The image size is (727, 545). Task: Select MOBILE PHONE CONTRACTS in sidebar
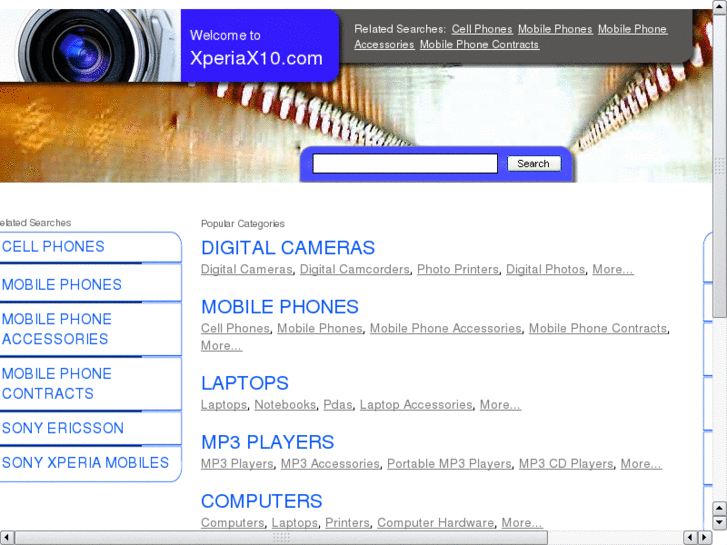57,384
